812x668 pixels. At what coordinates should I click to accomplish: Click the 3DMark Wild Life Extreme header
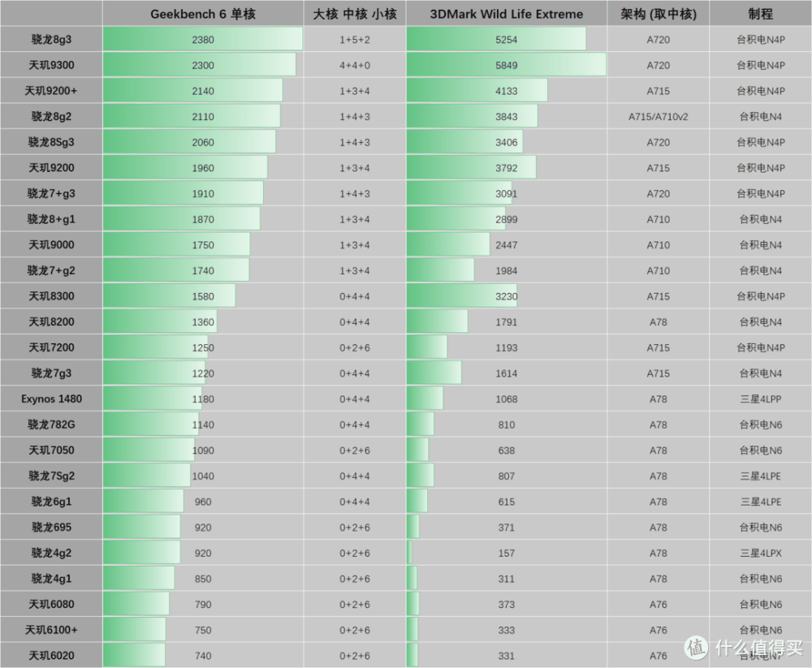coord(507,14)
